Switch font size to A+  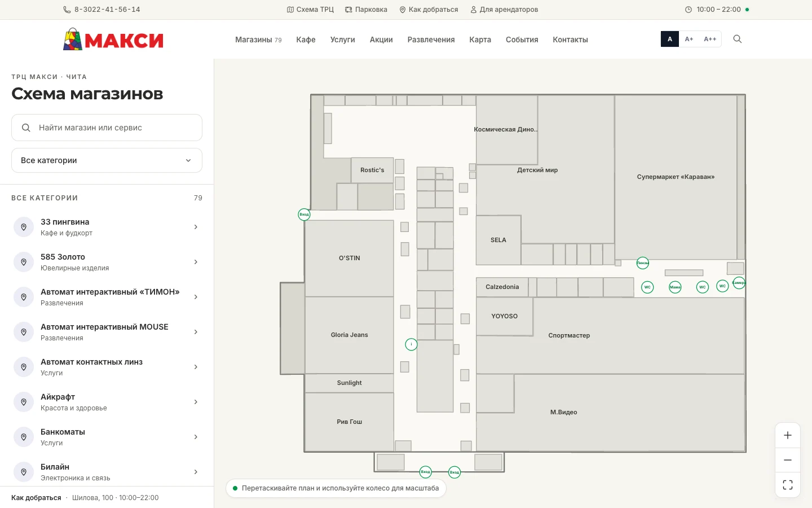click(689, 39)
